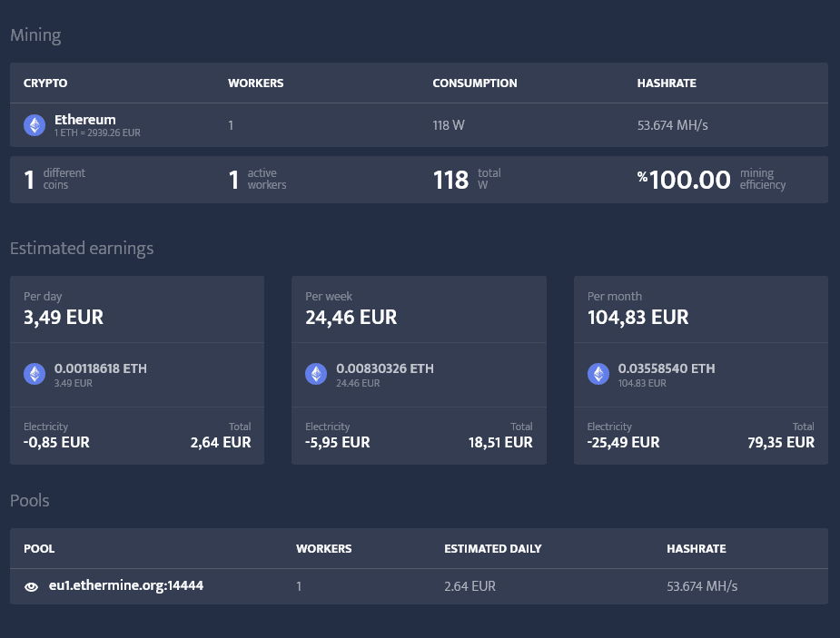Viewport: 840px width, 638px height.
Task: Click the 118 total W summary value
Action: click(451, 180)
